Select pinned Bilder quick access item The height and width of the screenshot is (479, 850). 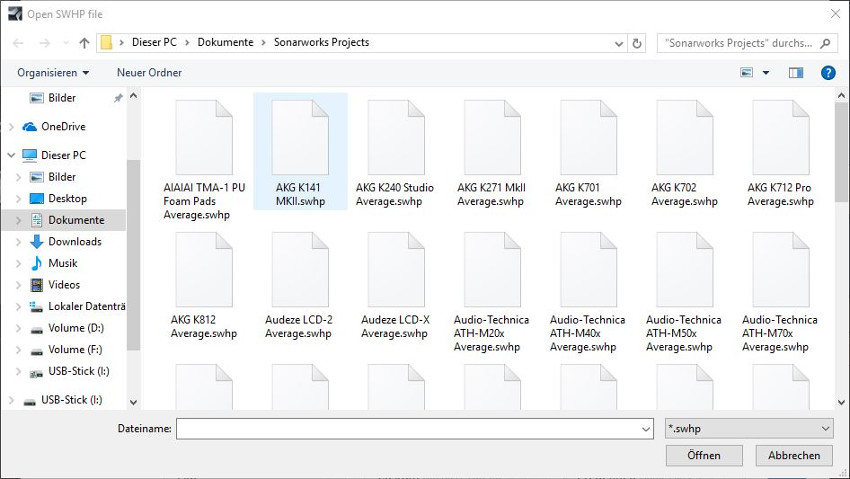tap(62, 98)
